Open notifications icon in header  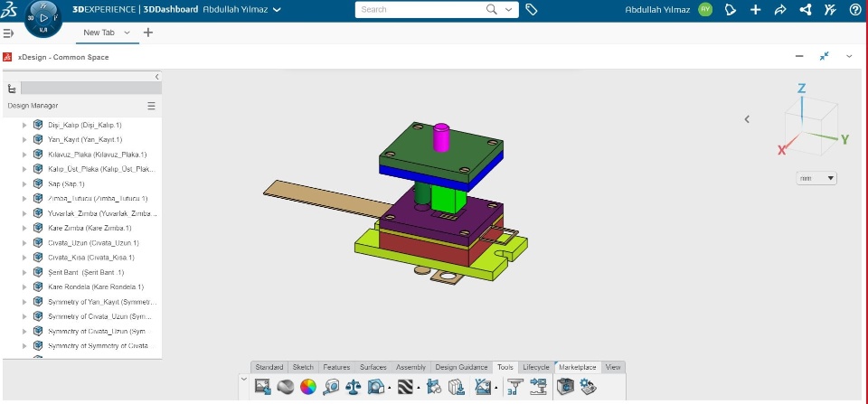point(731,9)
